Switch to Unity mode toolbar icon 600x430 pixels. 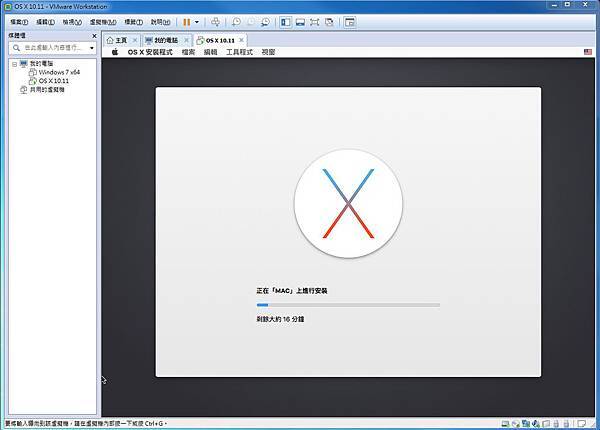pyautogui.click(x=329, y=22)
